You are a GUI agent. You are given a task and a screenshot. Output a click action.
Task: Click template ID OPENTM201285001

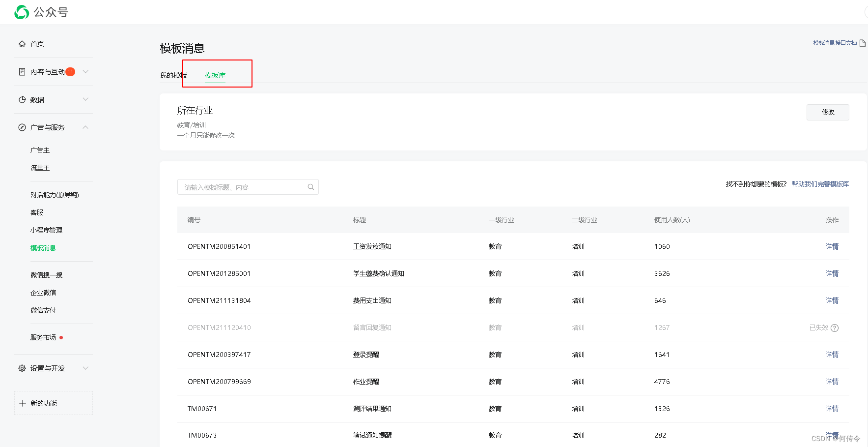tap(219, 273)
